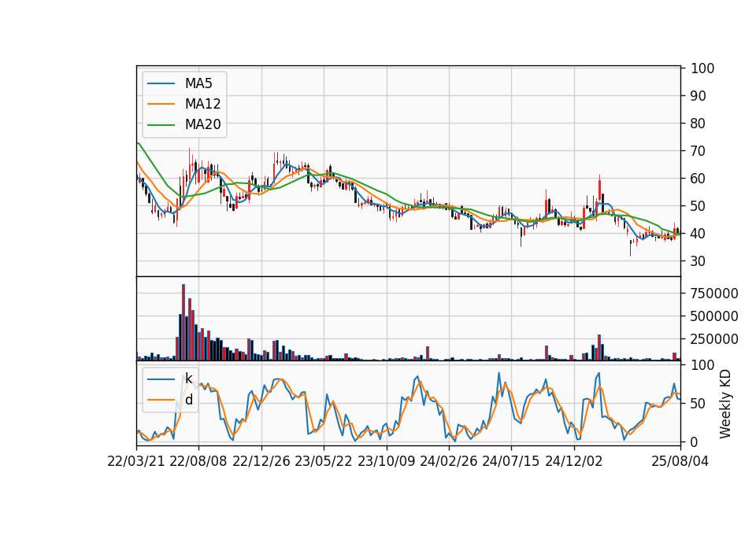Click the 24/02/26 date tick label
The width and height of the screenshot is (756, 543).
point(448,462)
